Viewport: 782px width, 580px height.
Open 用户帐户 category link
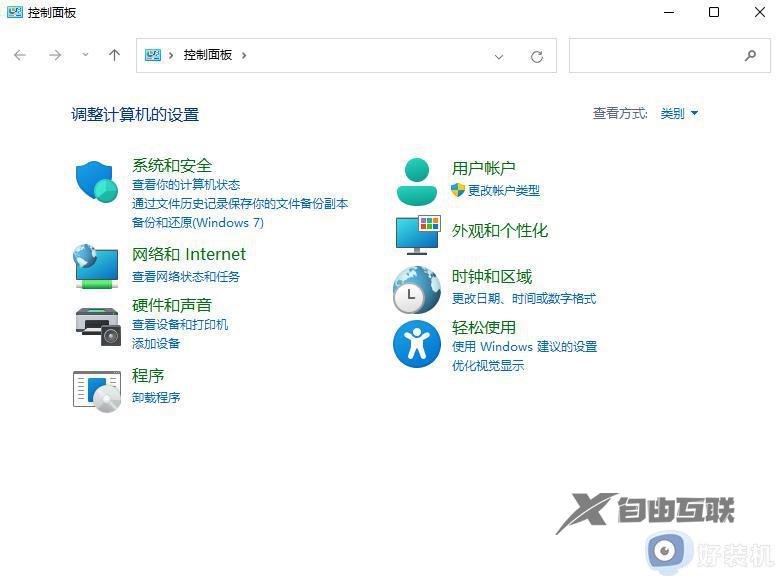coord(483,169)
